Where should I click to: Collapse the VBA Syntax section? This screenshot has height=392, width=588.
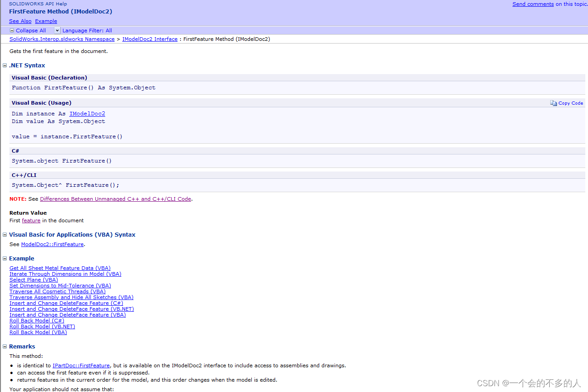5,235
